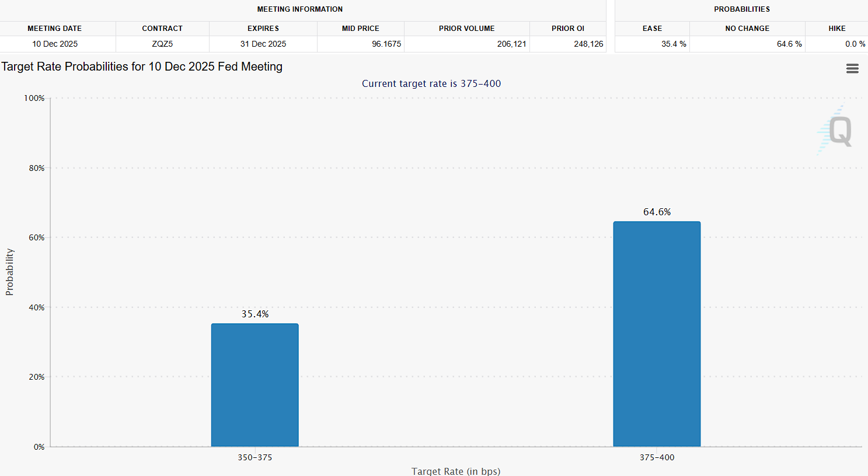Click the 375-400 x-axis label

(x=657, y=457)
